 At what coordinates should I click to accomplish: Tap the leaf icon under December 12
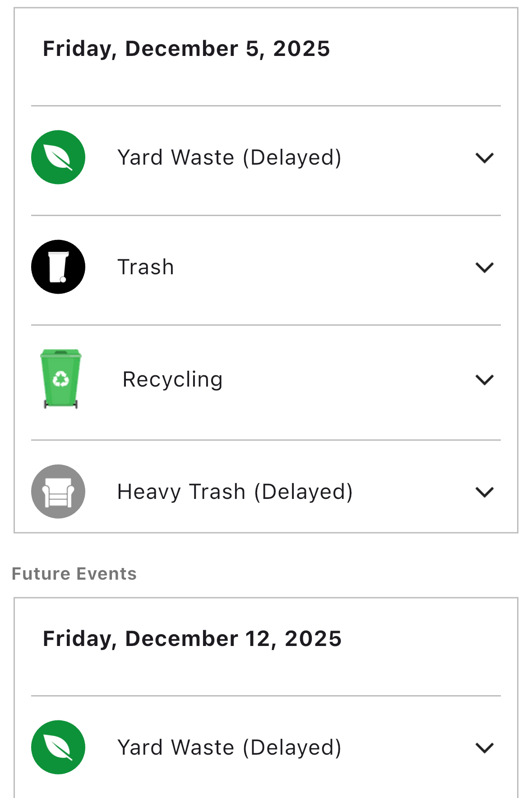pyautogui.click(x=58, y=747)
